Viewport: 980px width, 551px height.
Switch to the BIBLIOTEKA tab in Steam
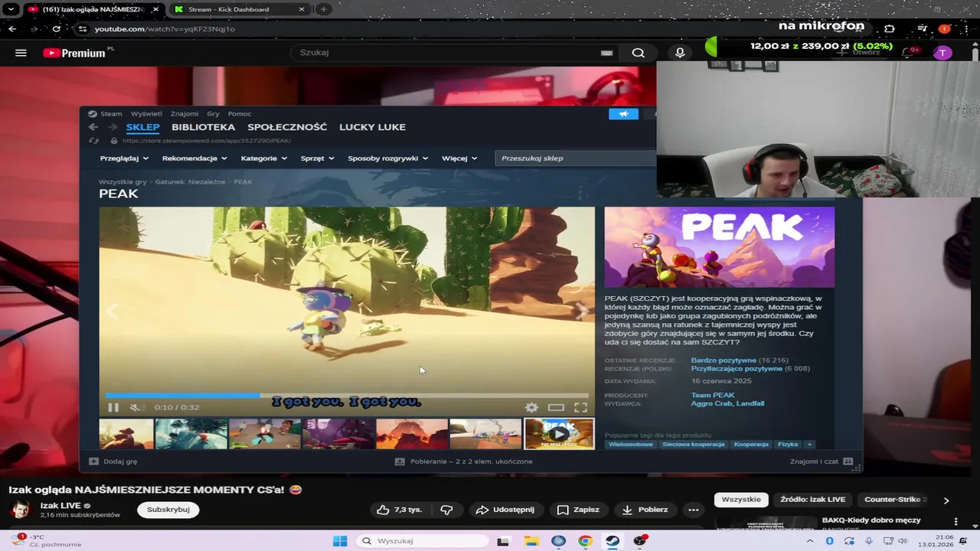203,127
